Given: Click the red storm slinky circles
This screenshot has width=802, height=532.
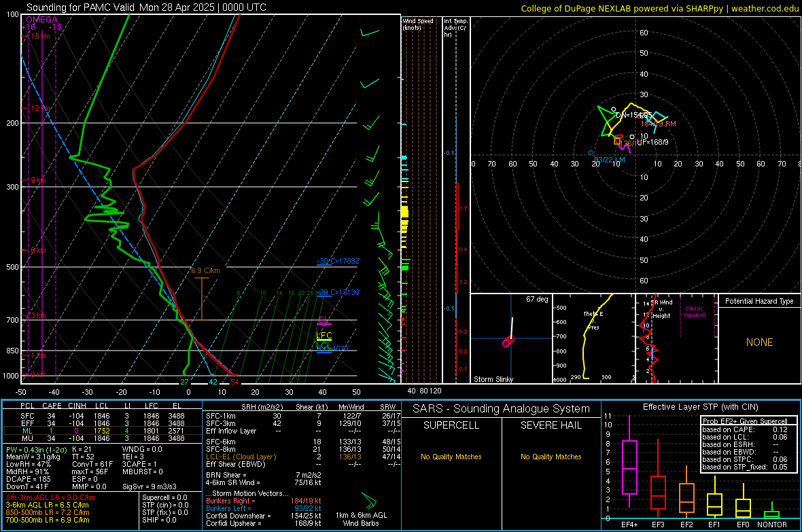Looking at the screenshot, I should [x=508, y=342].
